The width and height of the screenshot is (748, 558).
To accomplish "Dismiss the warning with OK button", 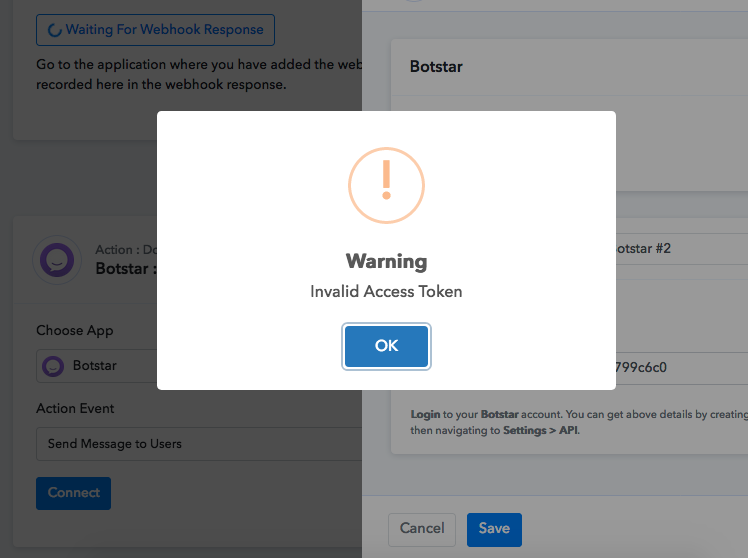I will click(x=386, y=346).
